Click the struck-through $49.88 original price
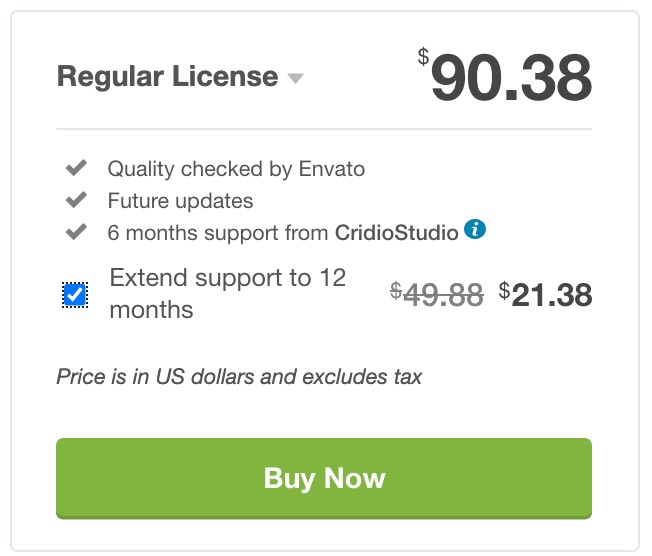This screenshot has height=556, width=652. tap(437, 294)
